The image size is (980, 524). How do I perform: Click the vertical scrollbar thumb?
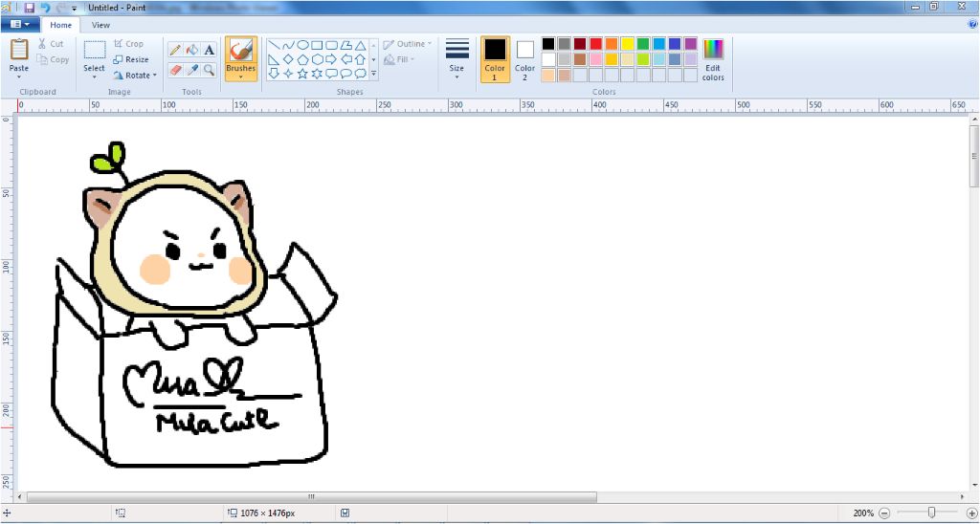[x=973, y=155]
